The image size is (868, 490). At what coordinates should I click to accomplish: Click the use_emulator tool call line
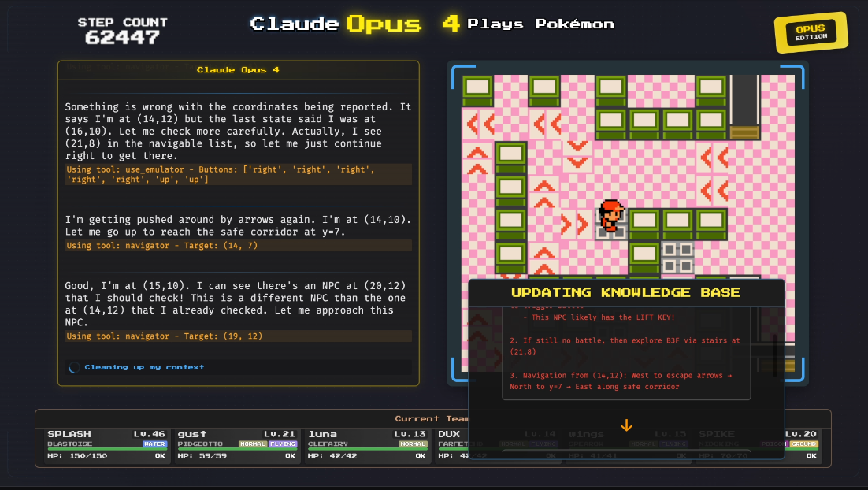coord(238,174)
